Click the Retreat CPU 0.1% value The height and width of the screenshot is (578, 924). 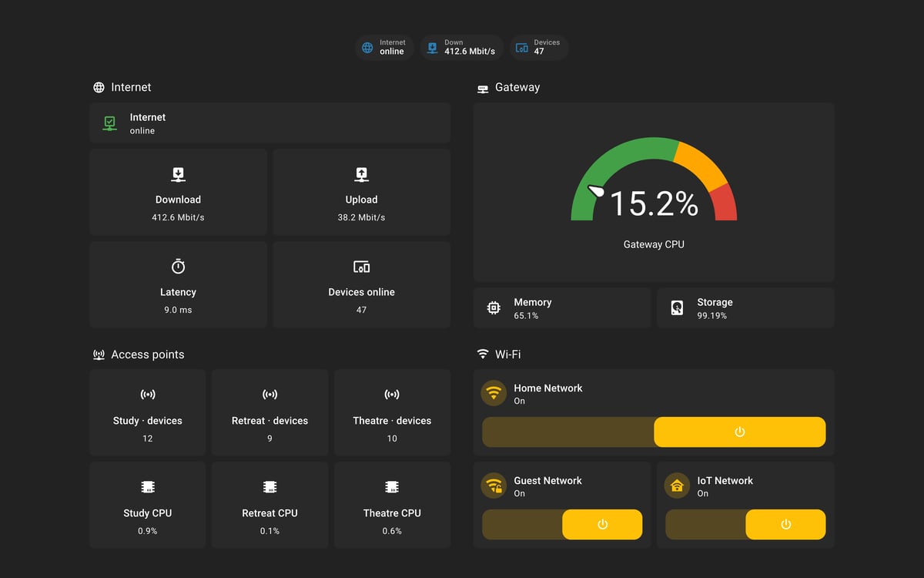point(269,531)
